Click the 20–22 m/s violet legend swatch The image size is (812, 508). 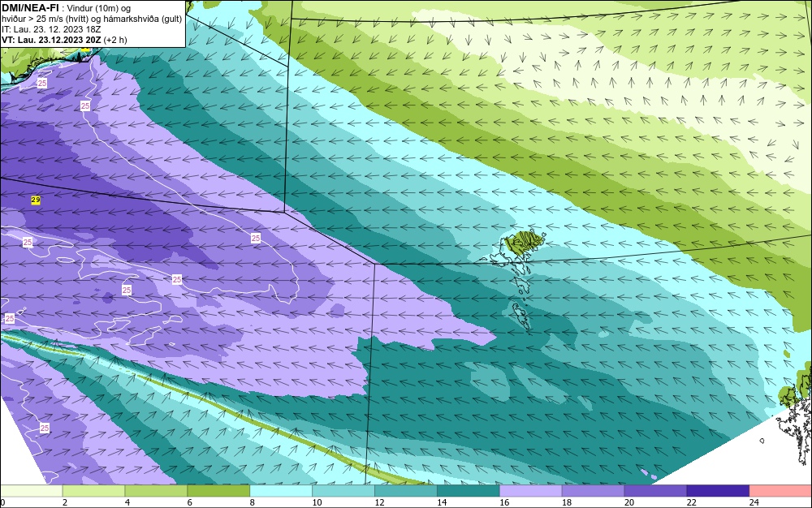[x=655, y=491]
